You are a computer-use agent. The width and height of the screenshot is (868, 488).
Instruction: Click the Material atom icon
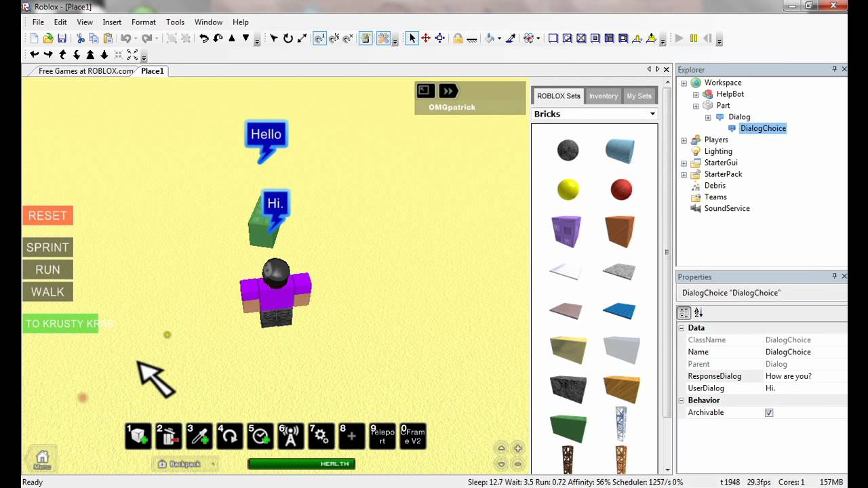click(x=529, y=39)
